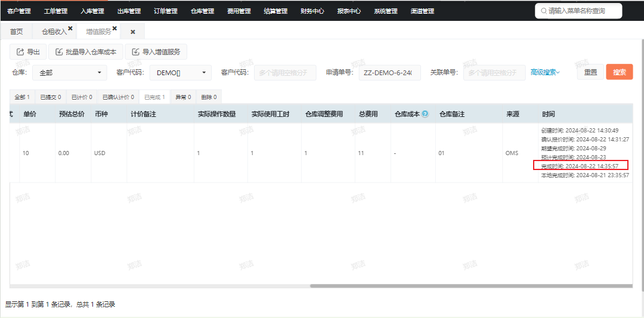The width and height of the screenshot is (644, 318).
Task: Switch to the 仓租收入 tab
Action: (54, 32)
